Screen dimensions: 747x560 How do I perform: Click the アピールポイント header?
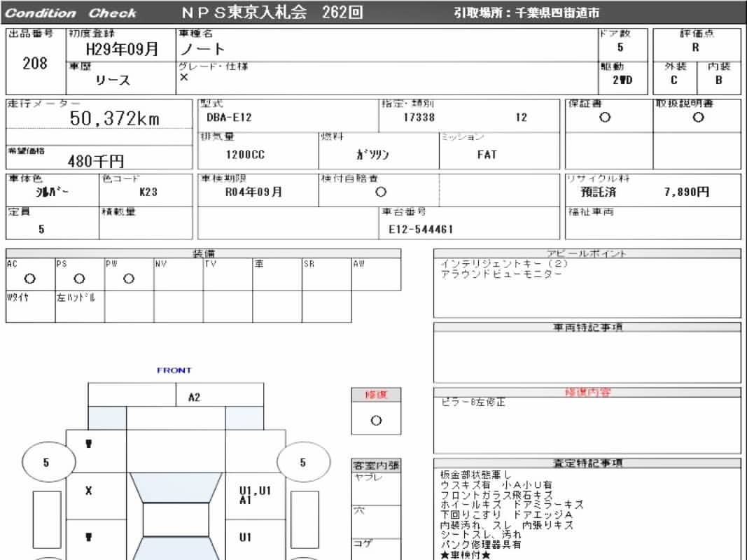tap(587, 253)
